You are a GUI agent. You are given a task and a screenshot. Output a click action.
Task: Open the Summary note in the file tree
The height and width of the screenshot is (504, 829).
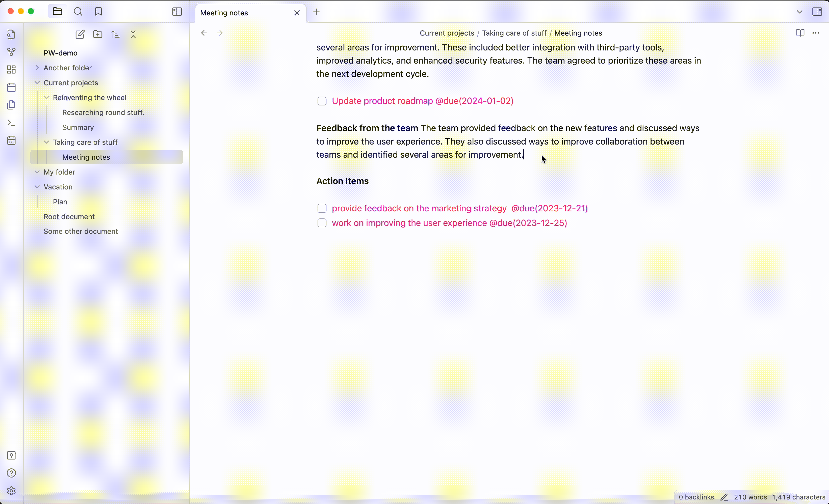point(78,127)
